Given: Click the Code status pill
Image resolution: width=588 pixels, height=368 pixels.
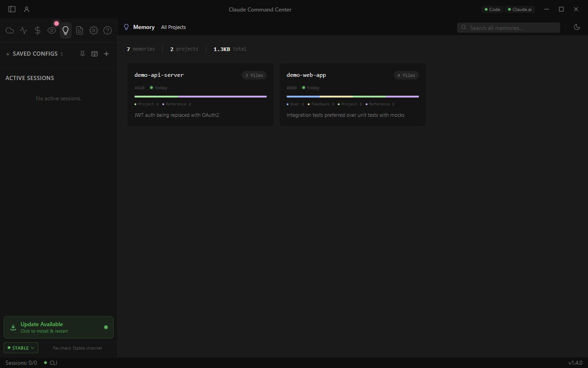Looking at the screenshot, I should pos(492,9).
